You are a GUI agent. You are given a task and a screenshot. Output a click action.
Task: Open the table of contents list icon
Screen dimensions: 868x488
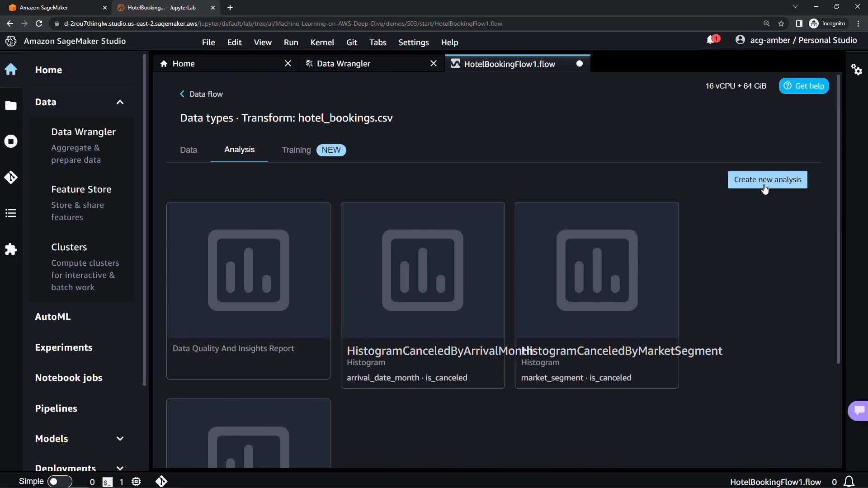point(11,213)
